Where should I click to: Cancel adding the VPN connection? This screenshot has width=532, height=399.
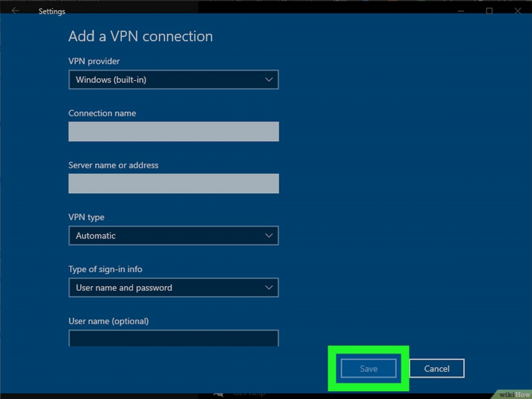437,368
